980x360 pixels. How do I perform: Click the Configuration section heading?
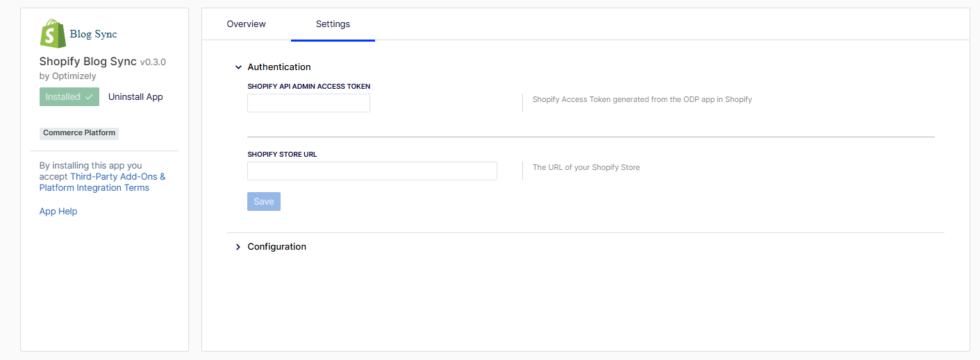[x=276, y=247]
